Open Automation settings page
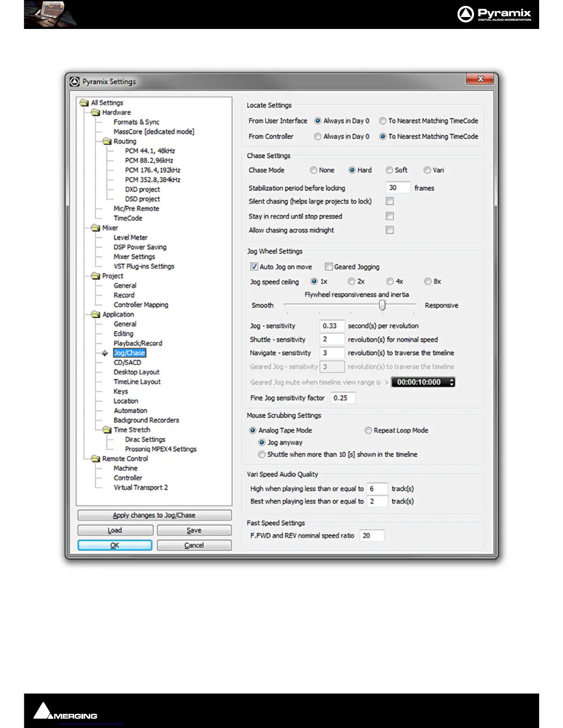This screenshot has width=563, height=728. click(131, 410)
